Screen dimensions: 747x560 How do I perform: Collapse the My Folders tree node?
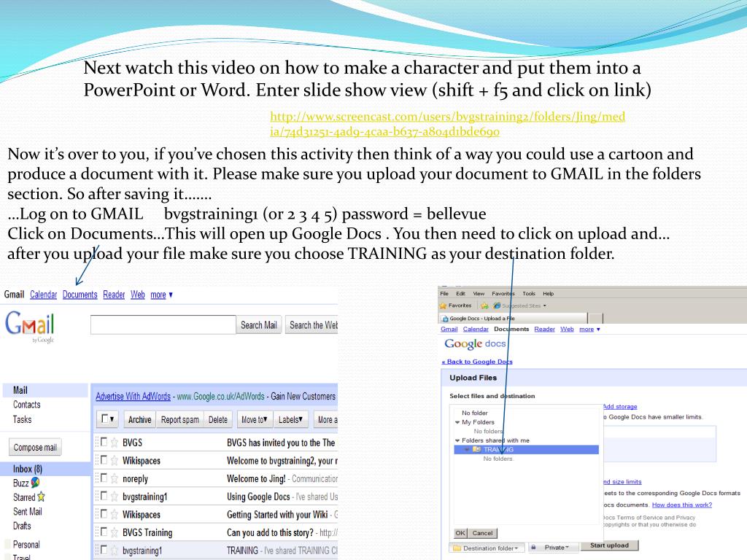click(x=457, y=422)
